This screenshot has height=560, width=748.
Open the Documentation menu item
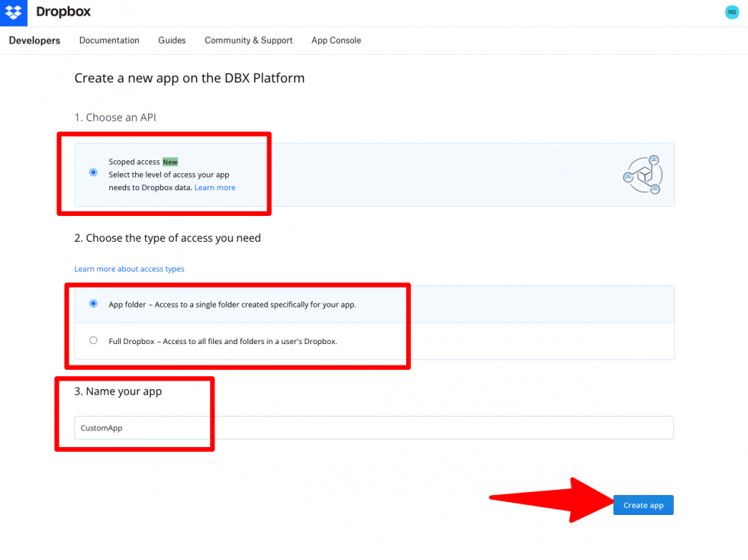point(109,40)
